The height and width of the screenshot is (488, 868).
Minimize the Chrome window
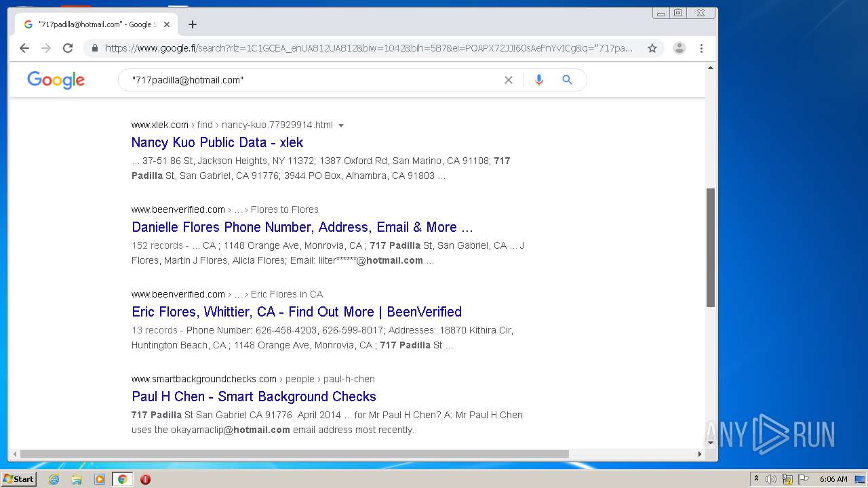[661, 13]
